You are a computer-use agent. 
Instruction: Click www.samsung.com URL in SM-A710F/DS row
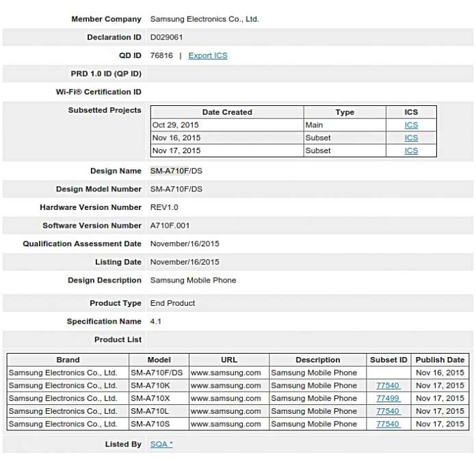click(x=226, y=373)
